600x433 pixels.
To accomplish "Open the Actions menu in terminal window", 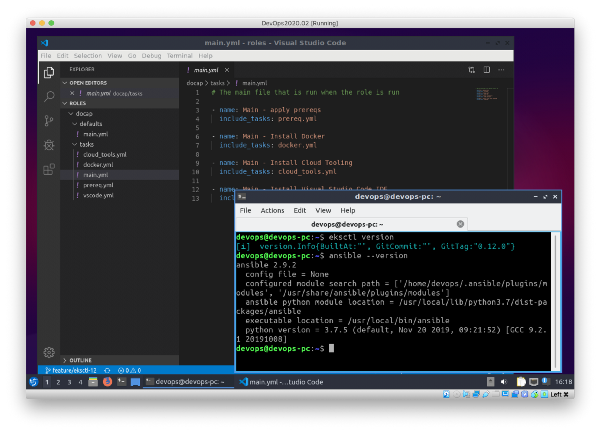I will click(x=272, y=210).
